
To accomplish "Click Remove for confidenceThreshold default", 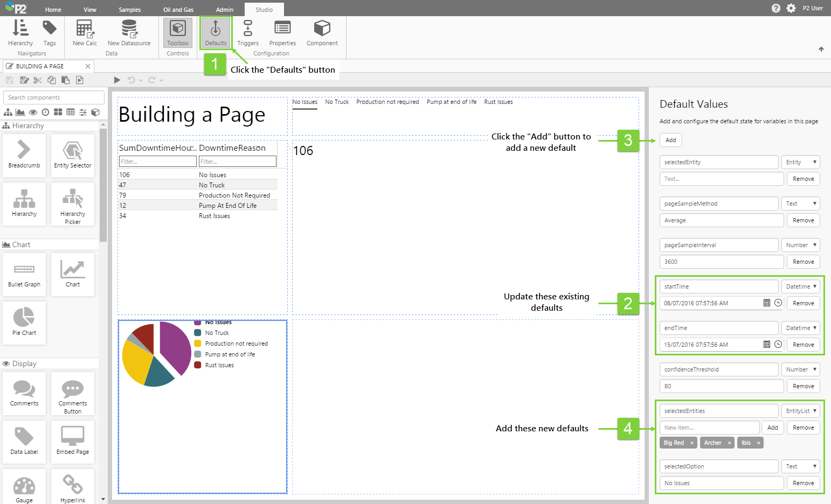I will coord(803,386).
